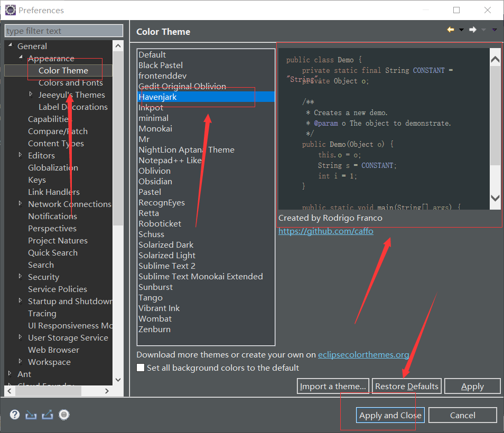The height and width of the screenshot is (433, 504).
Task: Click the yellow back navigation arrow
Action: click(451, 30)
